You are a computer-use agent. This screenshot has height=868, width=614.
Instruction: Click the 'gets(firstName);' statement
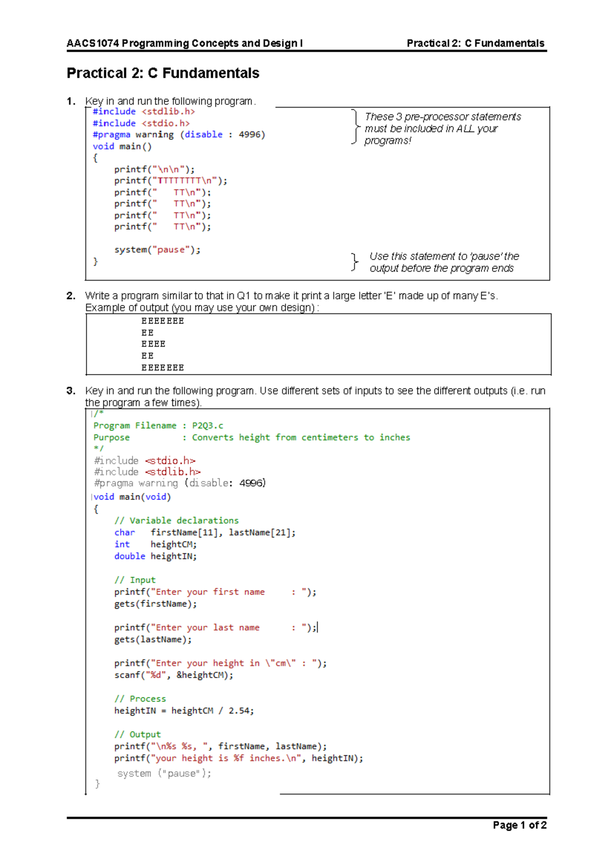point(155,604)
